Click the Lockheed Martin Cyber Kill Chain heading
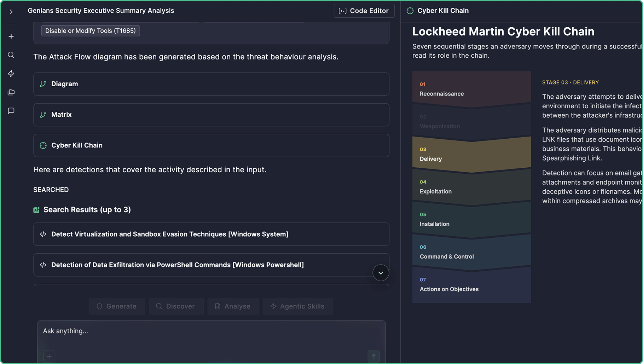 (503, 31)
